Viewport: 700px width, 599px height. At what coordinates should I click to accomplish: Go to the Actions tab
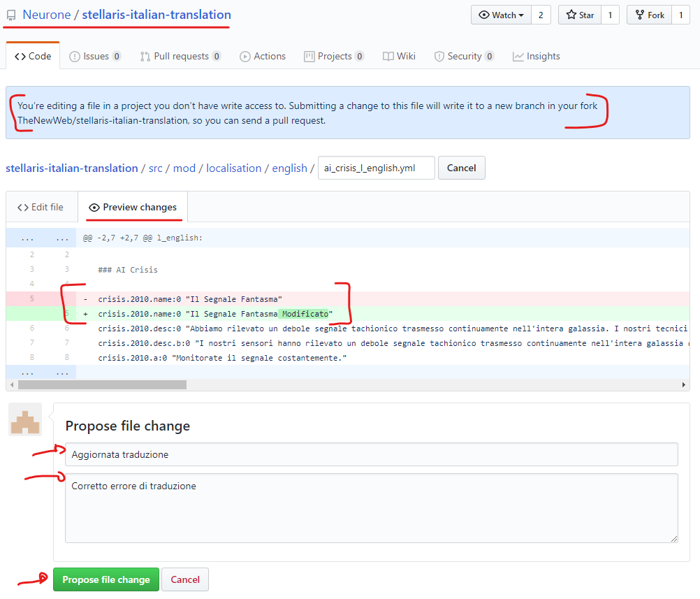point(263,57)
